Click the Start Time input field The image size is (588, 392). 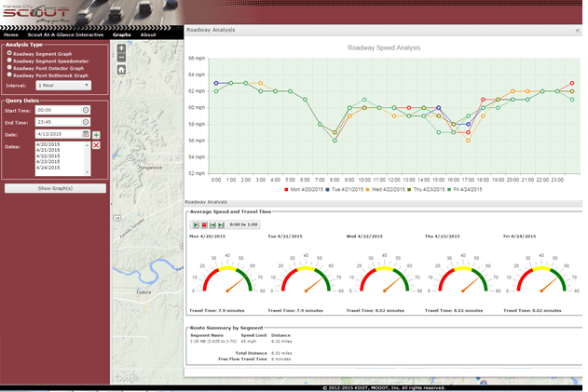point(58,110)
